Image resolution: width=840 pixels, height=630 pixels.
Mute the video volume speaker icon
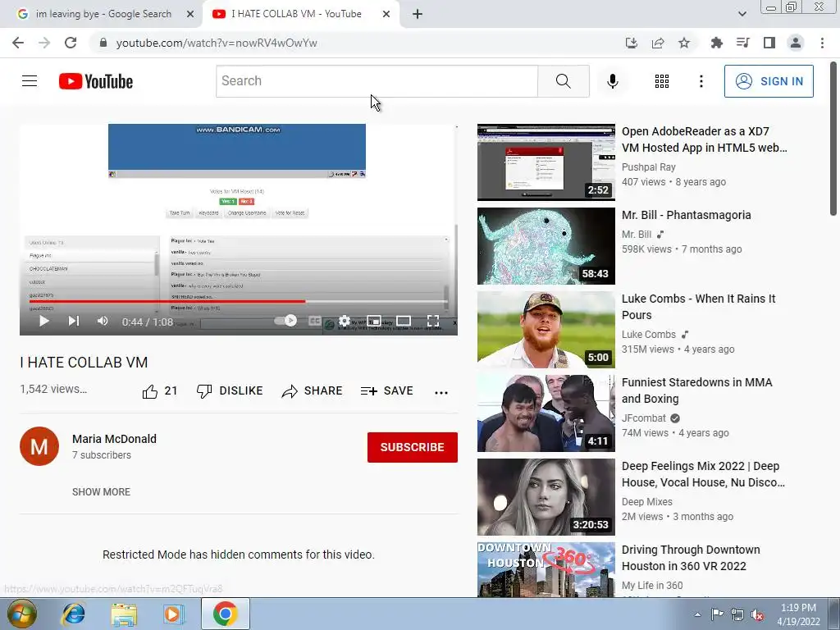[103, 321]
